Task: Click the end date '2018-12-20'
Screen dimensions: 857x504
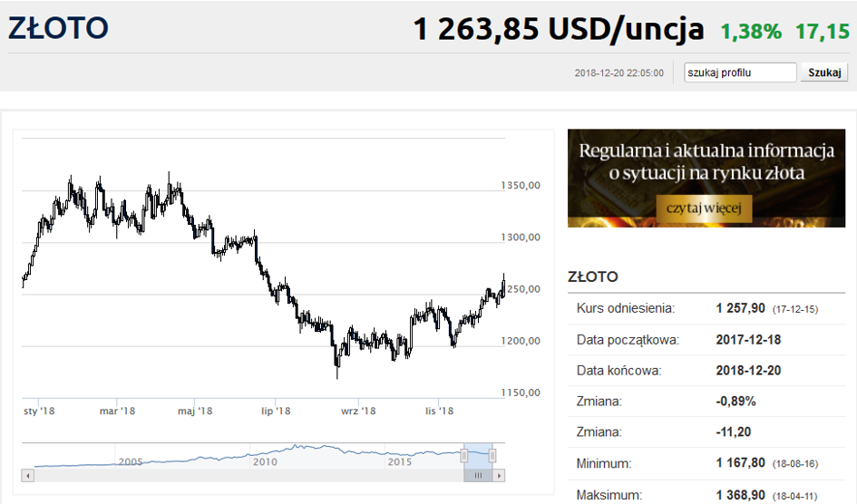Action: coord(748,370)
